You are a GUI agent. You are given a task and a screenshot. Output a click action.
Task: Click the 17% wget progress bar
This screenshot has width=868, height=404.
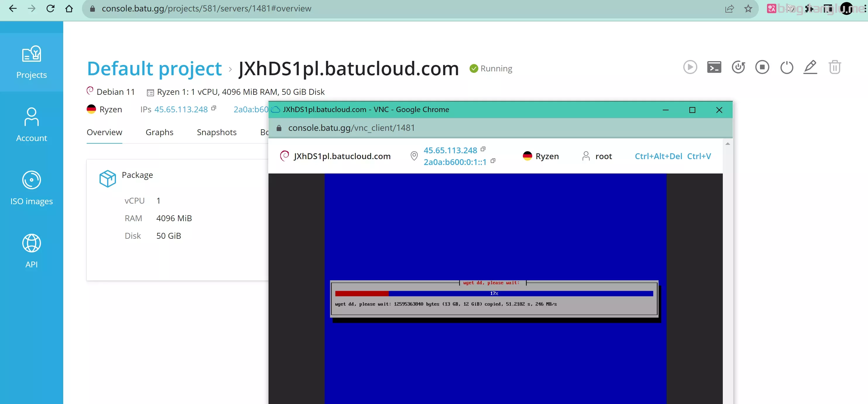(x=494, y=293)
